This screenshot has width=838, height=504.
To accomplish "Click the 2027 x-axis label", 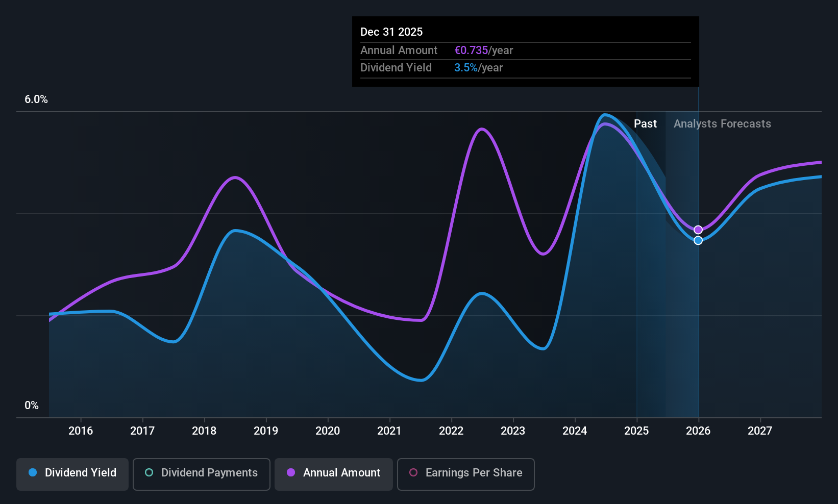I will [x=760, y=431].
